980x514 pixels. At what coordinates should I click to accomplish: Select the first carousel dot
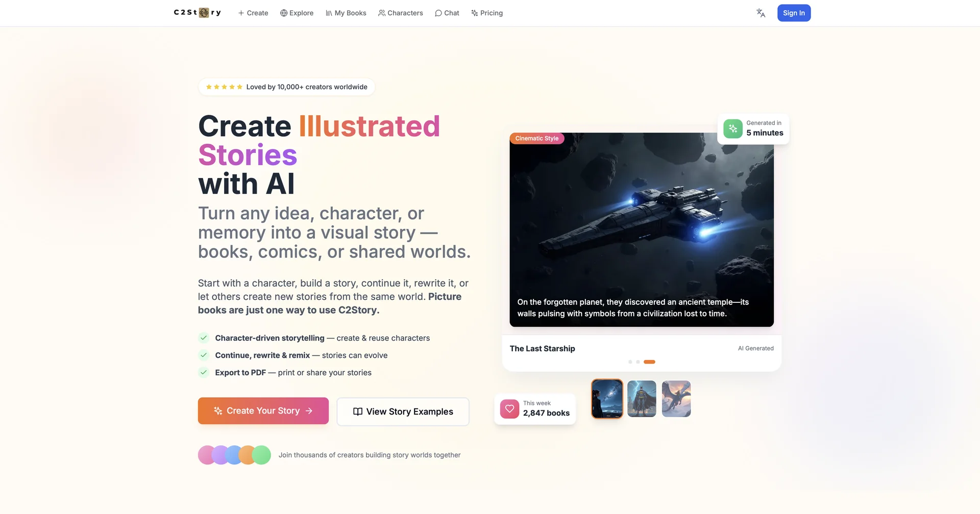click(x=630, y=362)
